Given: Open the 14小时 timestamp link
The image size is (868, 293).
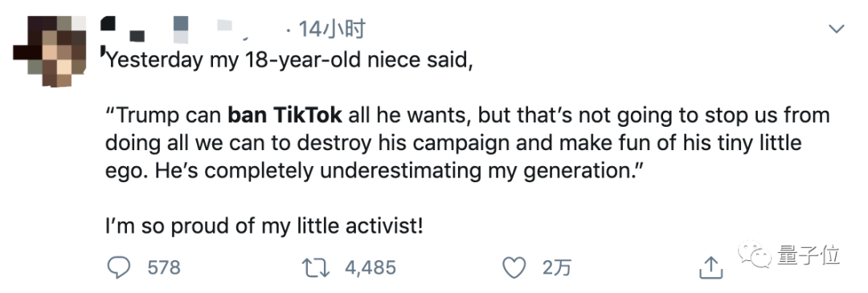Looking at the screenshot, I should [x=332, y=29].
